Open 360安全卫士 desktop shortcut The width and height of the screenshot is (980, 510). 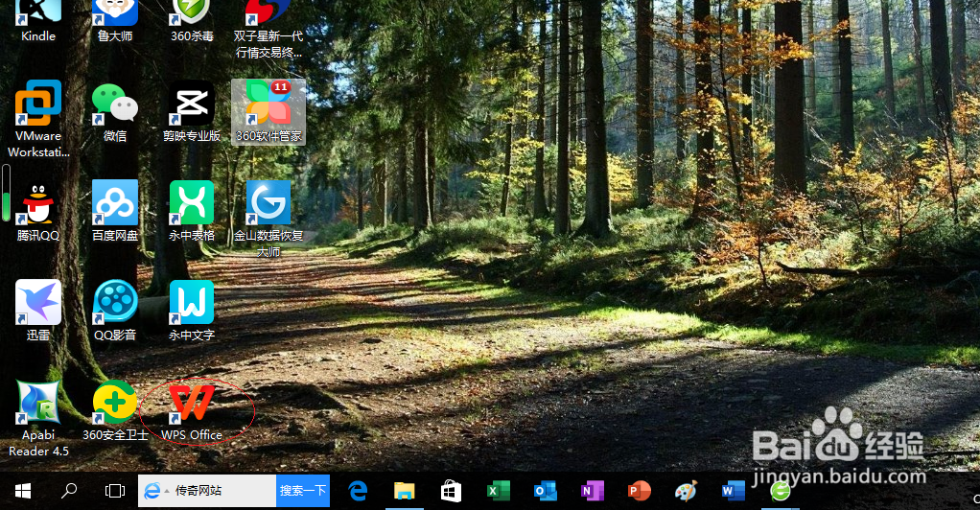tap(115, 410)
